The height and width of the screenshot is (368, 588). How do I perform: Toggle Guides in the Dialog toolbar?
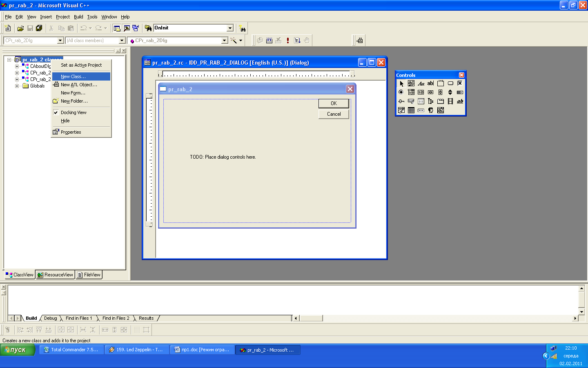pyautogui.click(x=146, y=330)
